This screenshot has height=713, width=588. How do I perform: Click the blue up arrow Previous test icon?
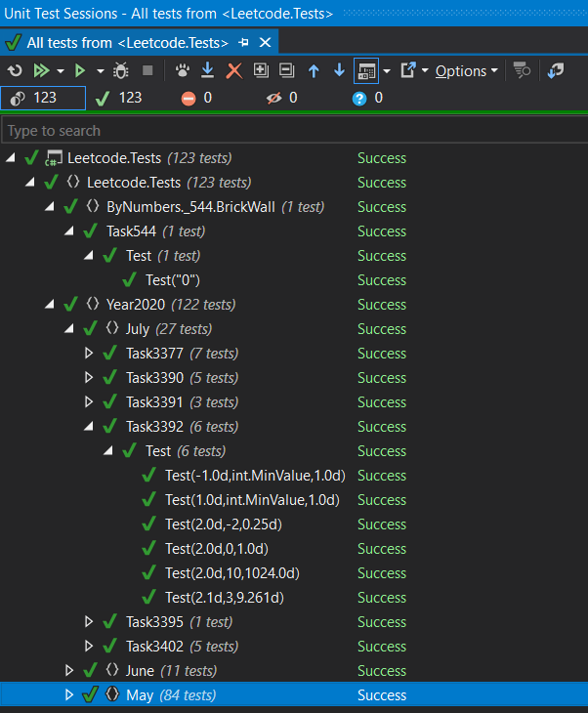pos(314,70)
